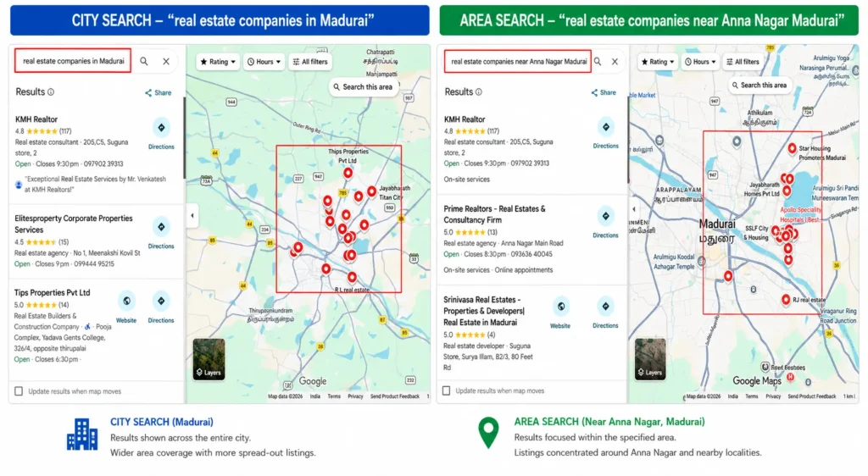Click the area search box 'near Anna Nagar Madurai'

(518, 61)
